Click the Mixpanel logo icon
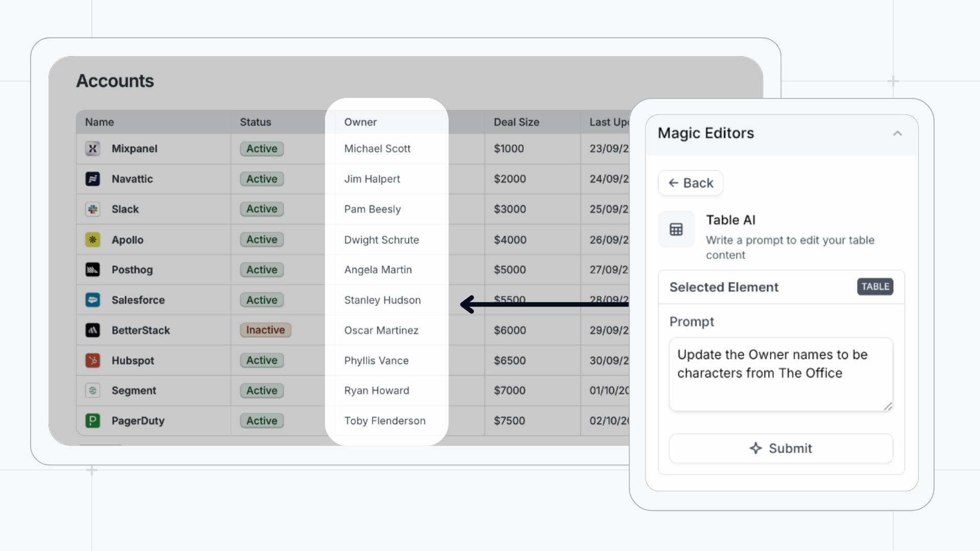This screenshot has height=551, width=980. (x=92, y=148)
